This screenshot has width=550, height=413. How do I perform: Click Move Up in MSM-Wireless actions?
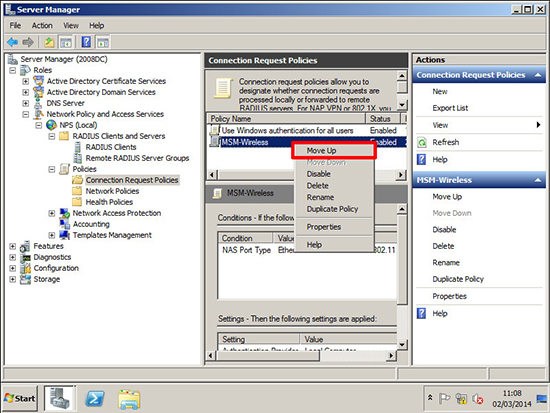point(447,197)
